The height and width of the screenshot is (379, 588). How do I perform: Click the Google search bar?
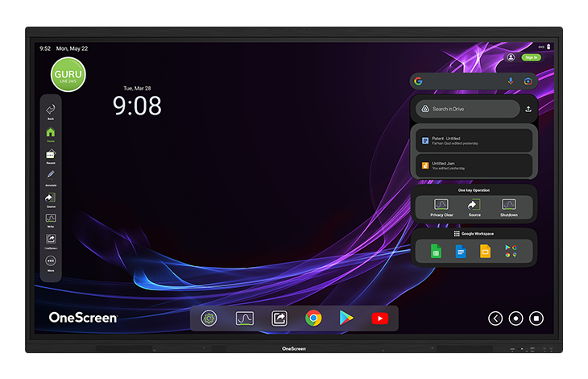click(x=474, y=81)
